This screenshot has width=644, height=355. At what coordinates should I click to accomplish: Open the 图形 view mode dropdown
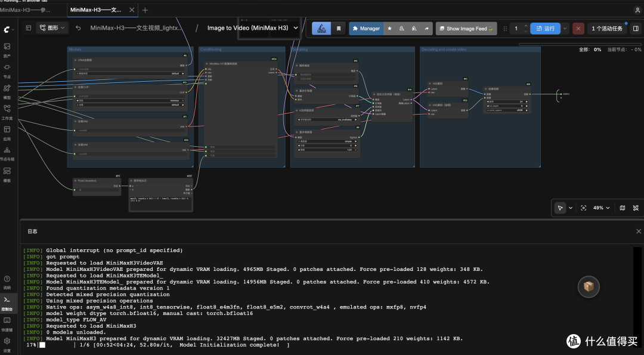tap(52, 28)
